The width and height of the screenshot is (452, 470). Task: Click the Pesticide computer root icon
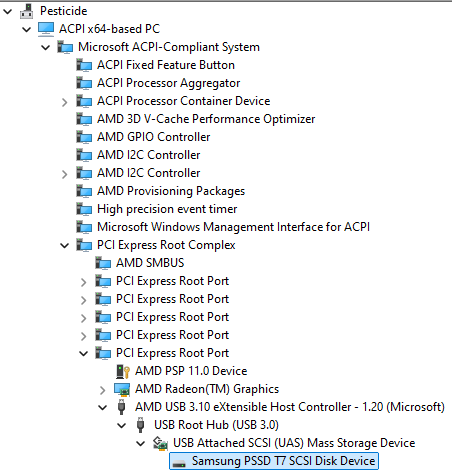coord(26,11)
